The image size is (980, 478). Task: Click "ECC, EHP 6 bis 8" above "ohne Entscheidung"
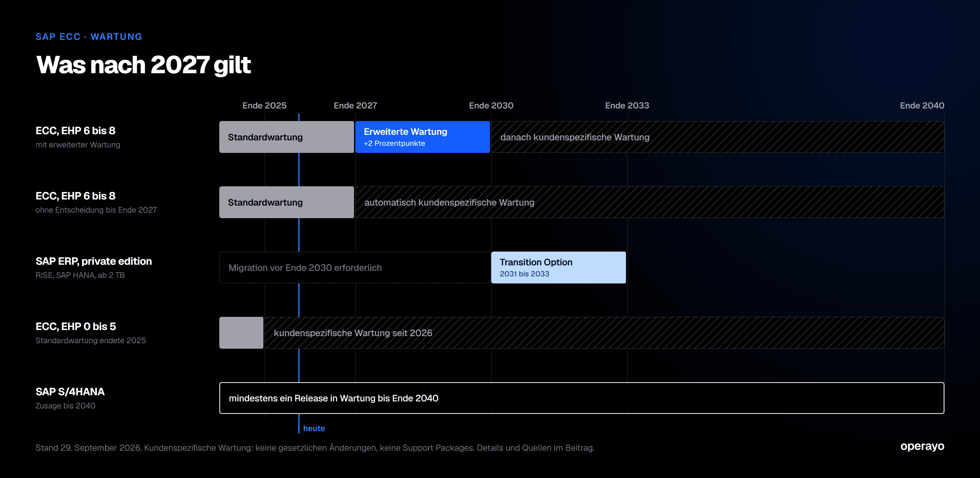tap(75, 195)
